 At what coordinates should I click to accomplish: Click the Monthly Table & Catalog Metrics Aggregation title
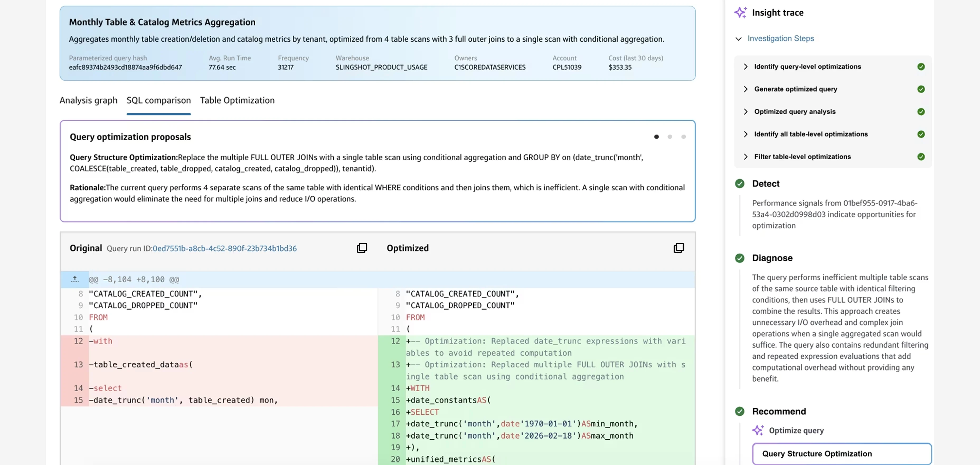click(162, 22)
